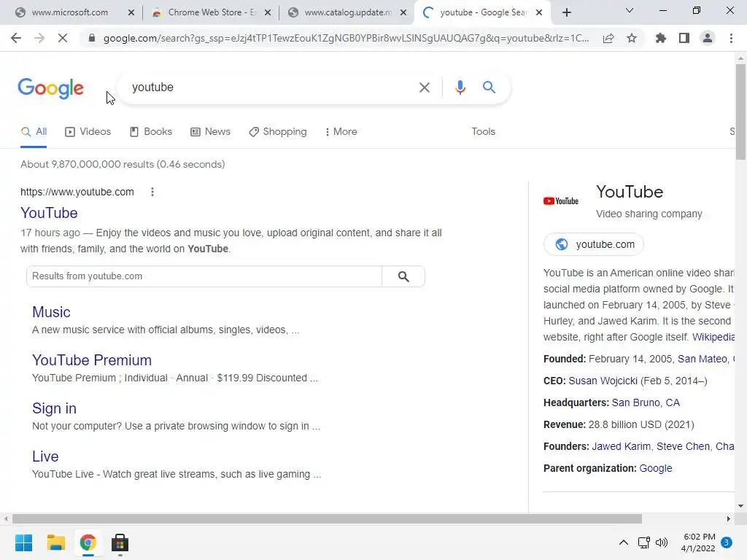Screen dimensions: 747x560
Task: Click the Google logo
Action: pyautogui.click(x=51, y=88)
